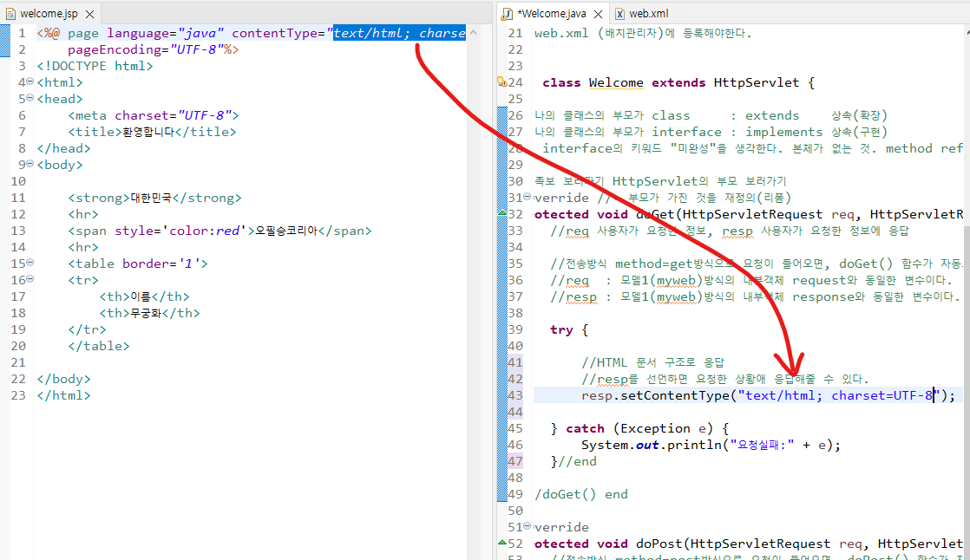
Task: Click the <th>이름</th> line
Action: [144, 296]
